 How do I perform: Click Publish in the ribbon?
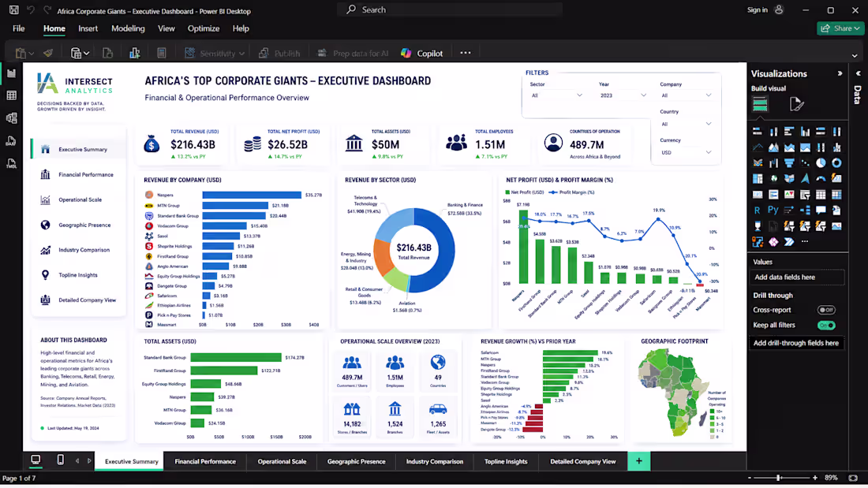279,53
